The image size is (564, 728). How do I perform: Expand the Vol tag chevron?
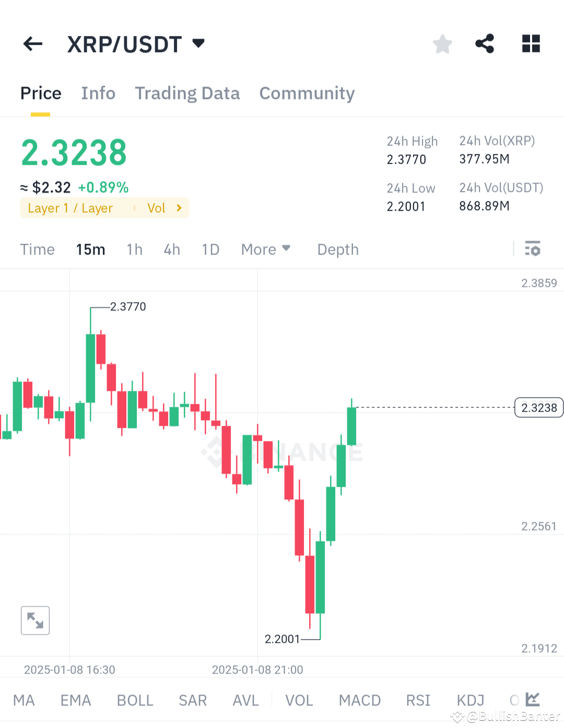coord(179,208)
